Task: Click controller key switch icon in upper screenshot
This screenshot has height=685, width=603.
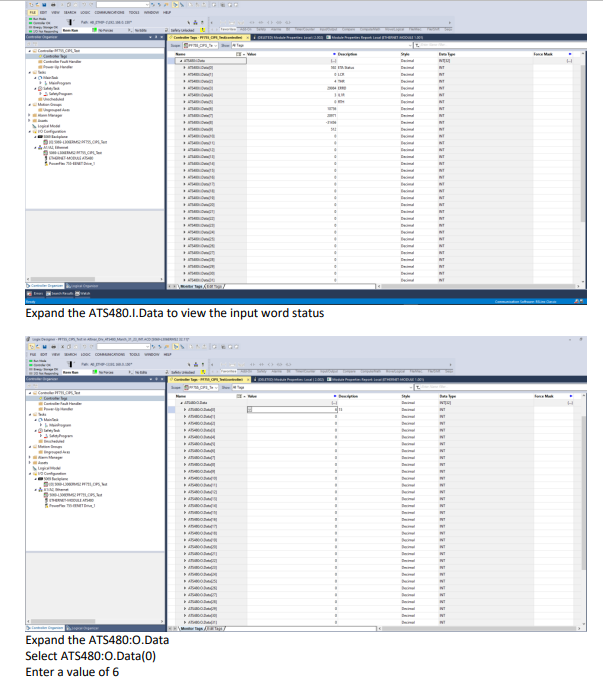Action: pos(71,22)
